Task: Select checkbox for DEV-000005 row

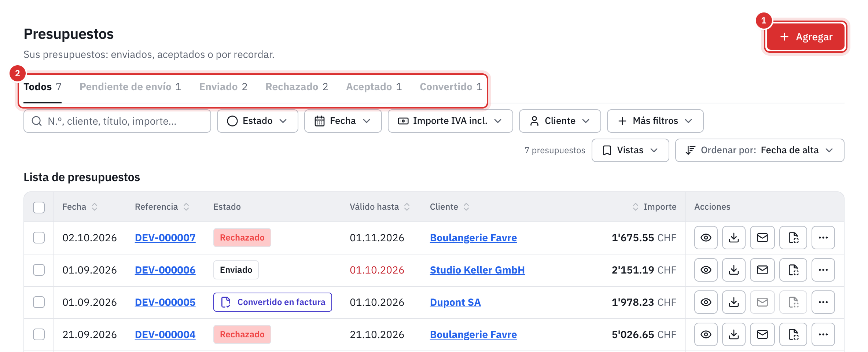Action: (x=39, y=302)
